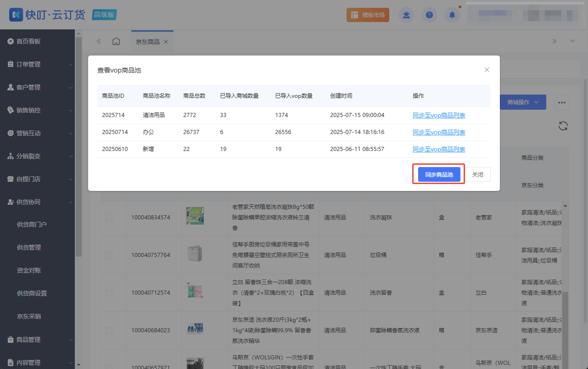The height and width of the screenshot is (369, 588).
Task: Tick the checkbox for product 100040834574
Action: point(109,217)
